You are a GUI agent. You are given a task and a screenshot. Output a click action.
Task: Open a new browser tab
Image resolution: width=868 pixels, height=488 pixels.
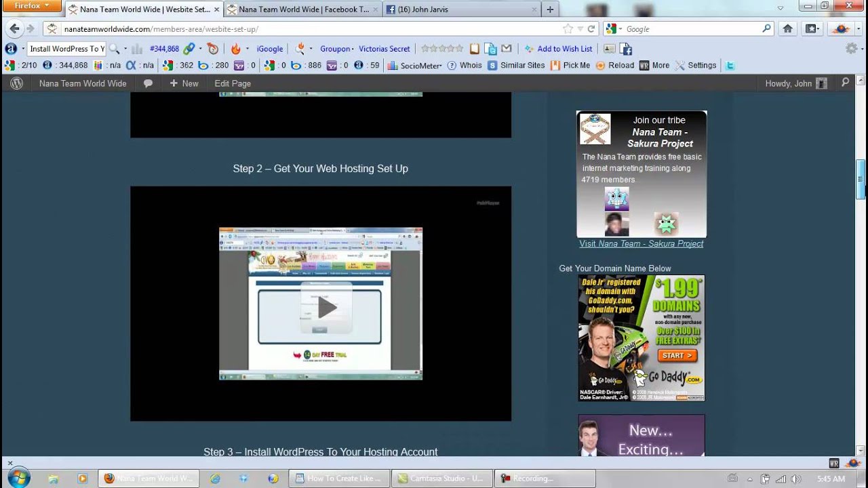(x=550, y=9)
